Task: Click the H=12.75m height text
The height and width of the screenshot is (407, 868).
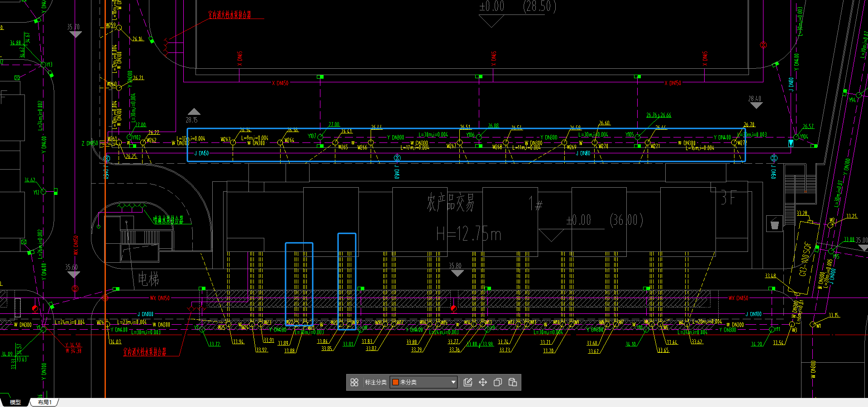Action: coord(468,234)
